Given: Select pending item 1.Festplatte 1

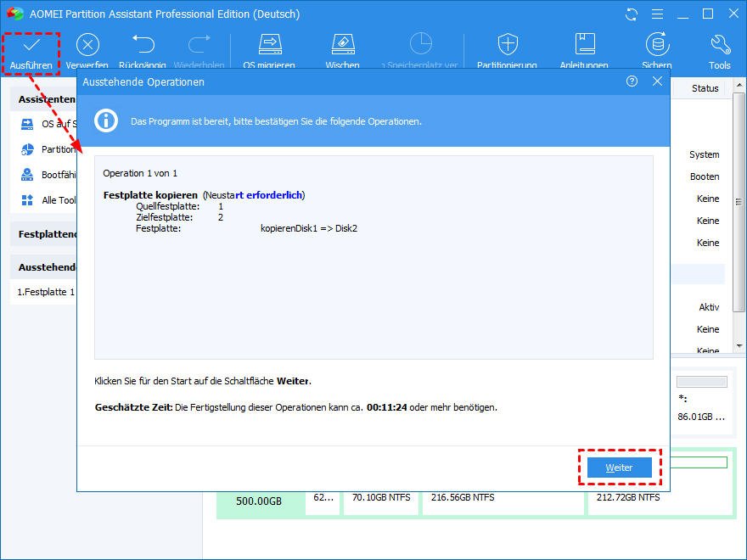Looking at the screenshot, I should (x=44, y=292).
